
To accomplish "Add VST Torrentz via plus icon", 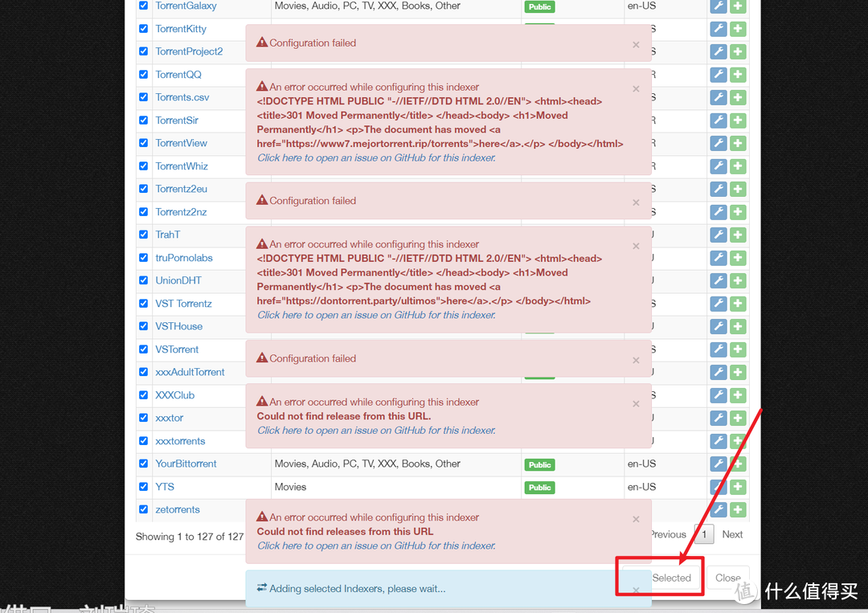I will [737, 304].
